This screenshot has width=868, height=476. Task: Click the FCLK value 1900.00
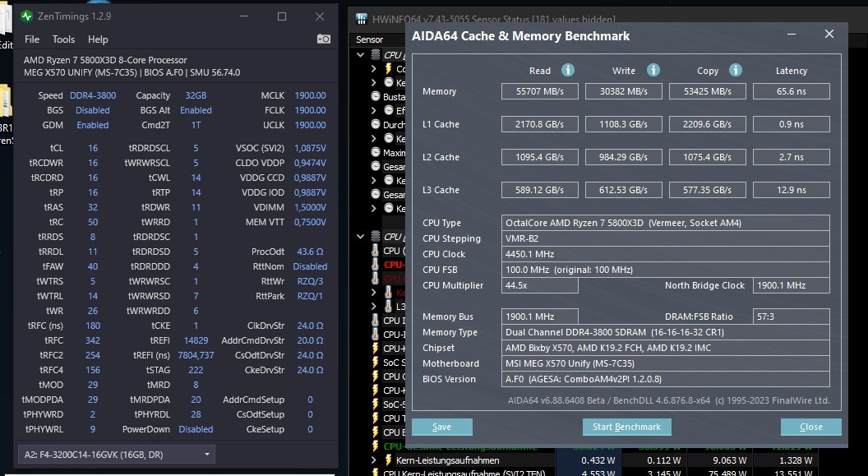pos(310,110)
